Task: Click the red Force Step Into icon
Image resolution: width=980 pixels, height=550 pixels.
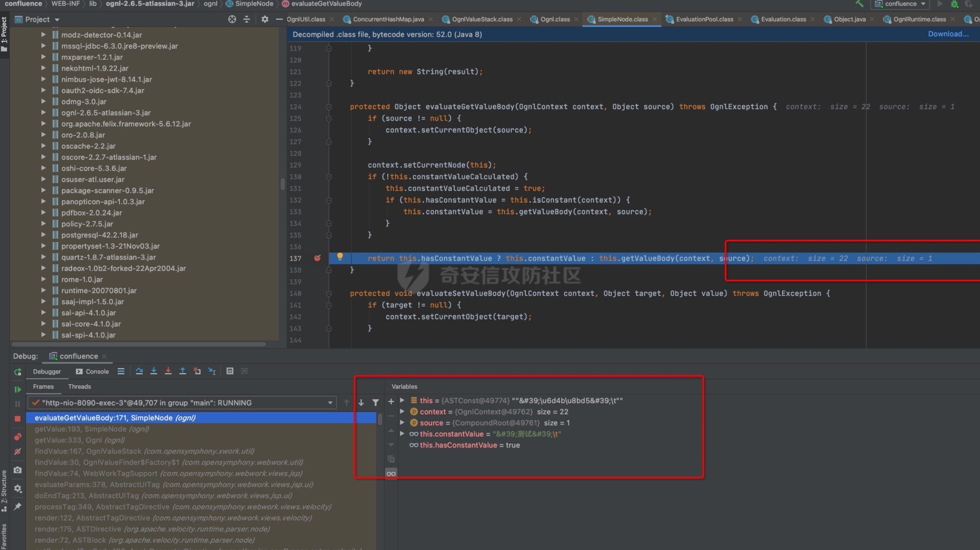Action: tap(168, 371)
